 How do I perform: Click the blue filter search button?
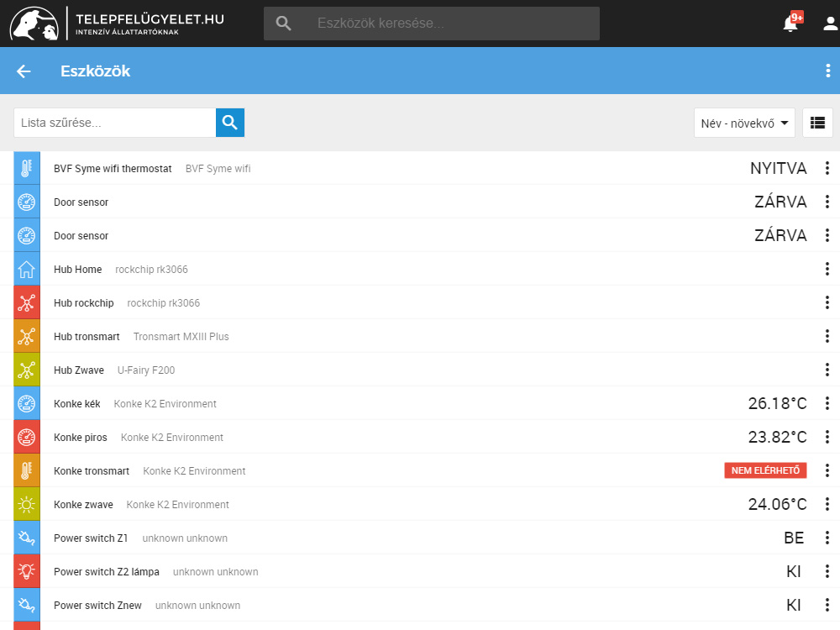coord(230,123)
